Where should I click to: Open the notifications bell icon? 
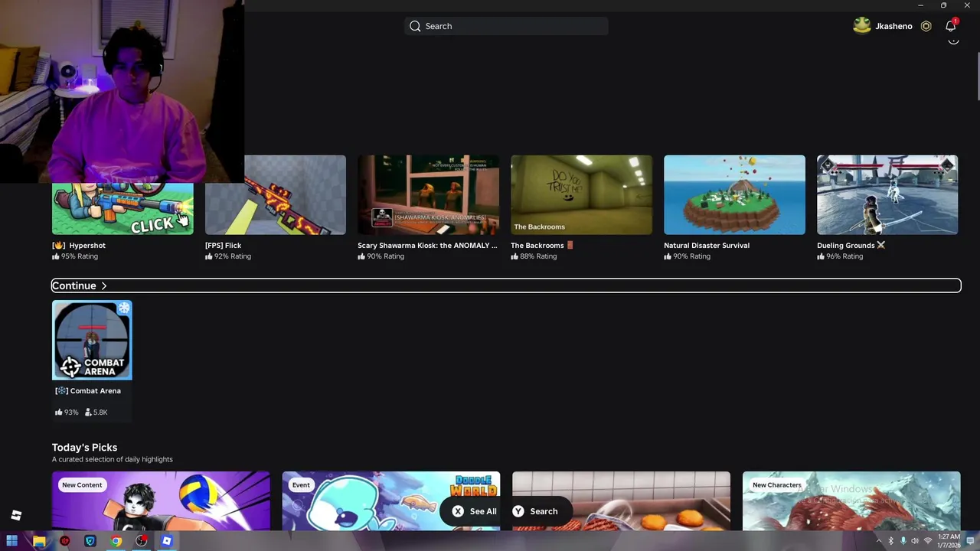click(951, 26)
